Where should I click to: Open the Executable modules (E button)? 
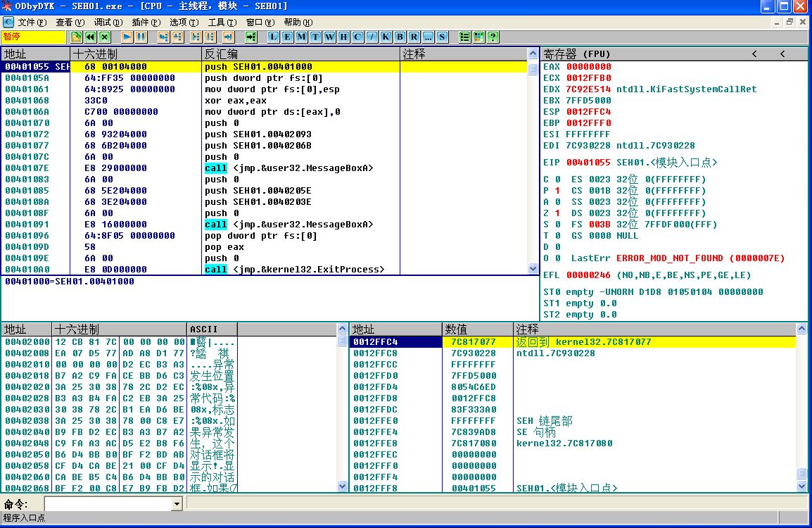pyautogui.click(x=287, y=37)
